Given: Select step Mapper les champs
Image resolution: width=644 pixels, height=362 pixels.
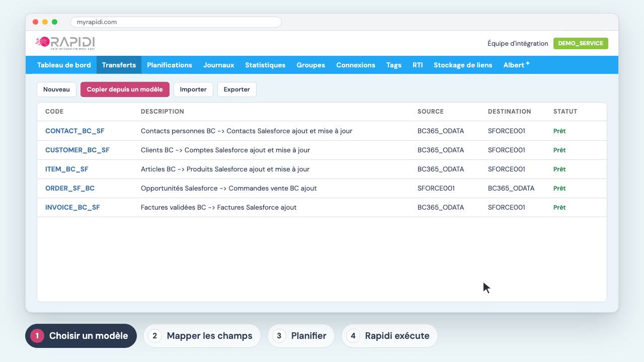Looking at the screenshot, I should click(x=202, y=336).
